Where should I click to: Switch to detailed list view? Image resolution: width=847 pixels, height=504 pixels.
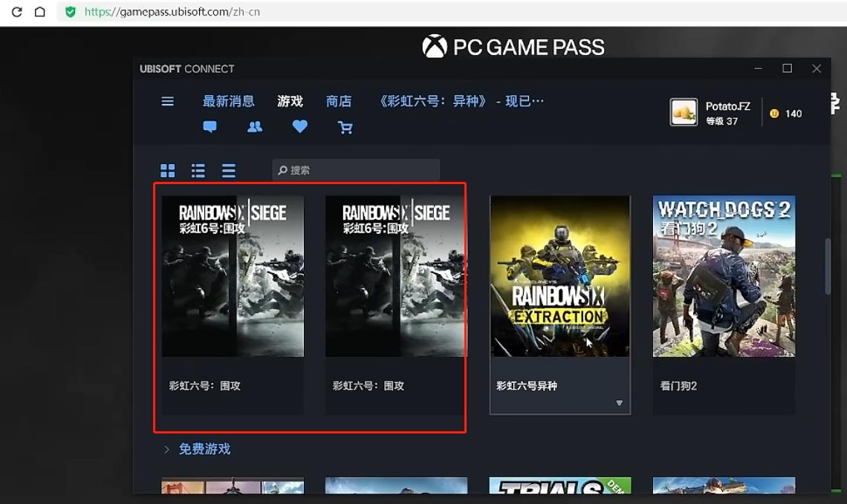coord(198,171)
